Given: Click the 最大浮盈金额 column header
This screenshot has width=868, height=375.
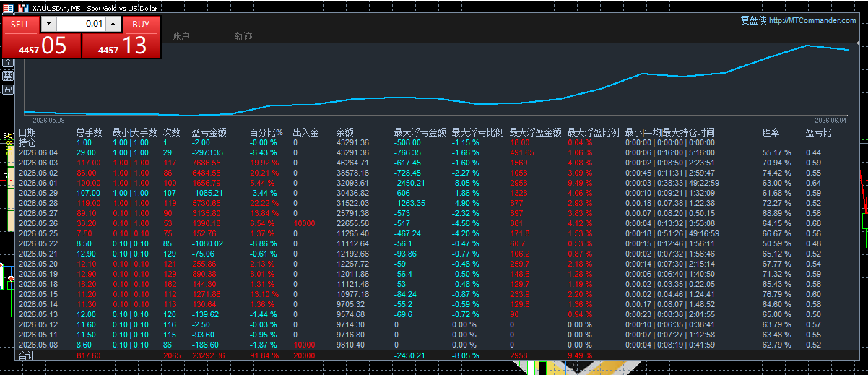Looking at the screenshot, I should point(536,133).
